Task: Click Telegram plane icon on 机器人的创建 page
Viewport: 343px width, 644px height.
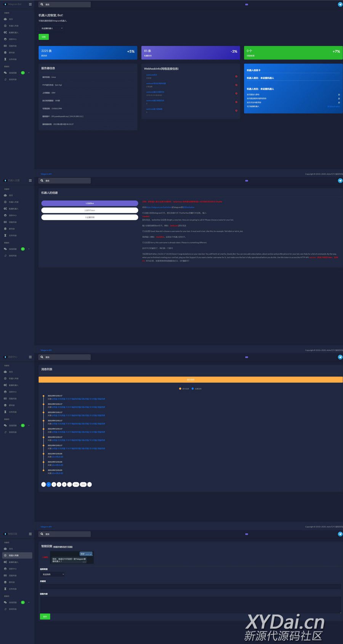Action: pos(340,180)
